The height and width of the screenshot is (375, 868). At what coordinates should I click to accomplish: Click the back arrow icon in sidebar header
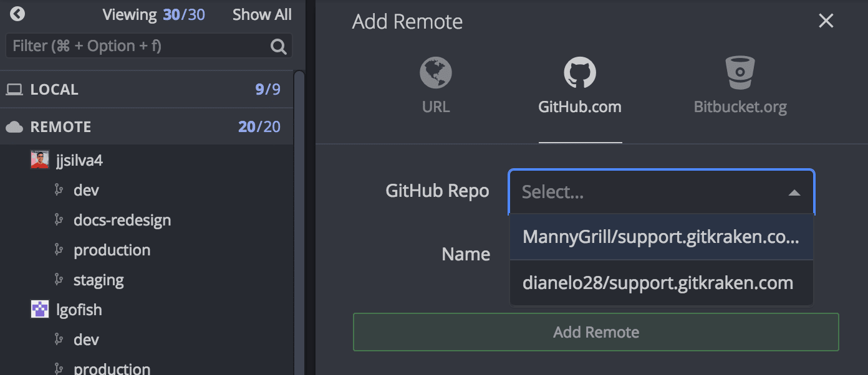[17, 14]
